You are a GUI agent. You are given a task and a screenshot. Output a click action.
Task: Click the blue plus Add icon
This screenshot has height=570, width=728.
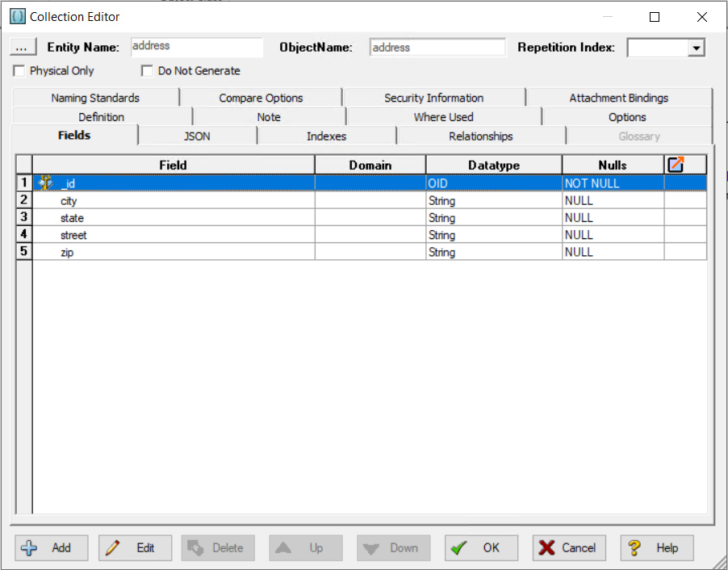pos(29,548)
